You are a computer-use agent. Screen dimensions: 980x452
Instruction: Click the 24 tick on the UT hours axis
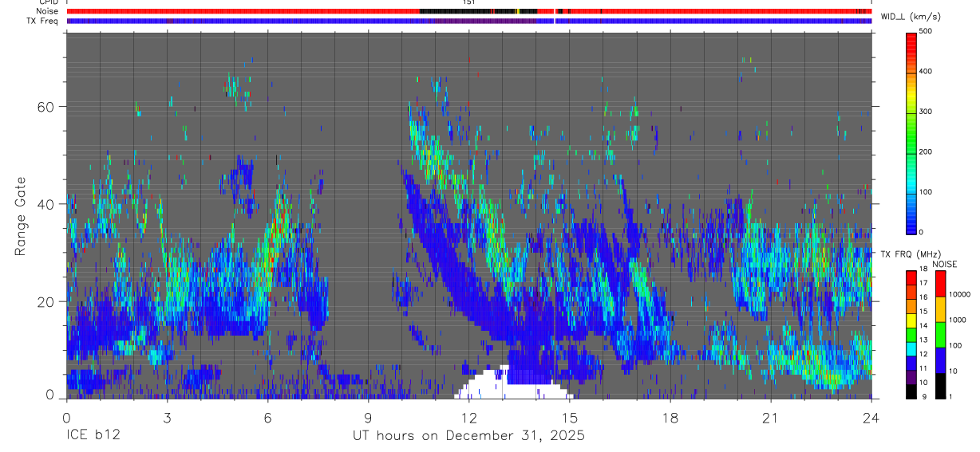871,418
